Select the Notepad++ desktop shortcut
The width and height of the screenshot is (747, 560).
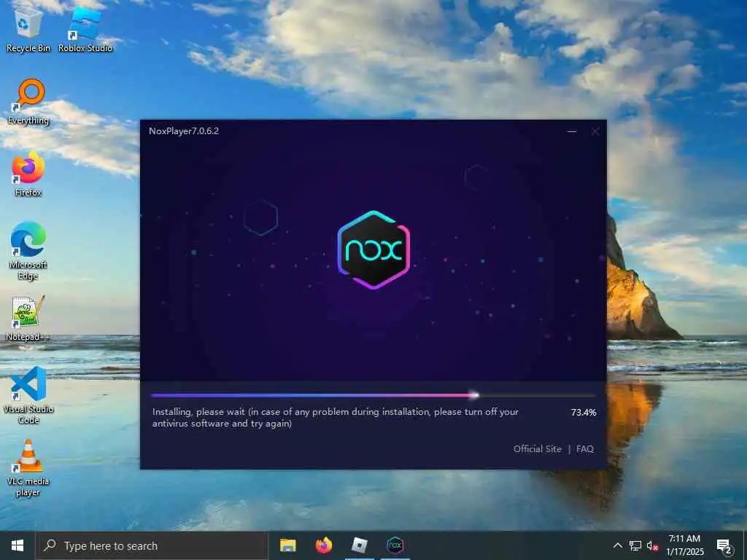coord(28,318)
